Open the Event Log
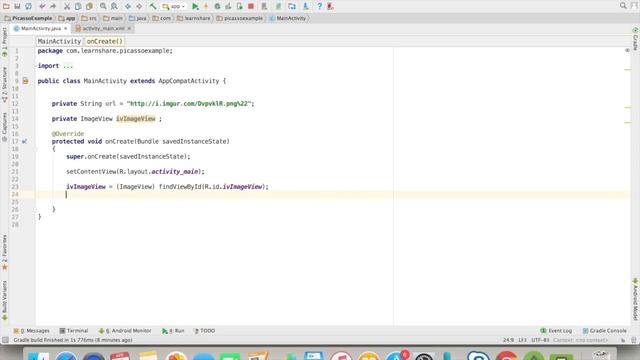Screen dimensions: 640x360 pos(556,331)
